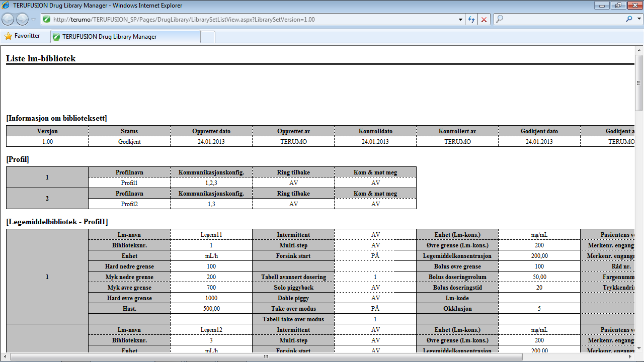Click the '50,00' bolus volume value
The image size is (644, 362).
click(x=539, y=277)
